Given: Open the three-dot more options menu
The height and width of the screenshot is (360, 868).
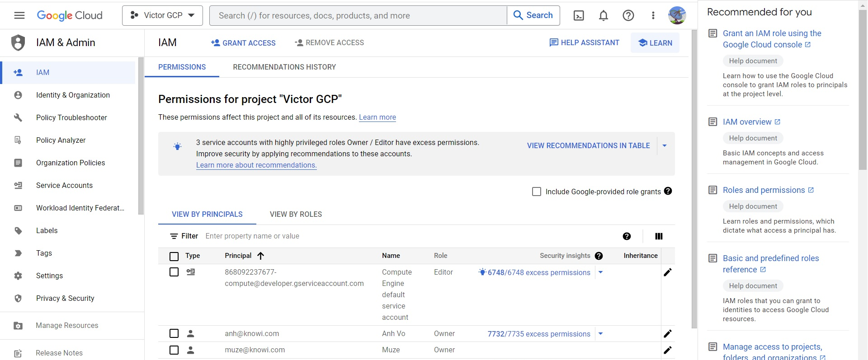Looking at the screenshot, I should 653,15.
